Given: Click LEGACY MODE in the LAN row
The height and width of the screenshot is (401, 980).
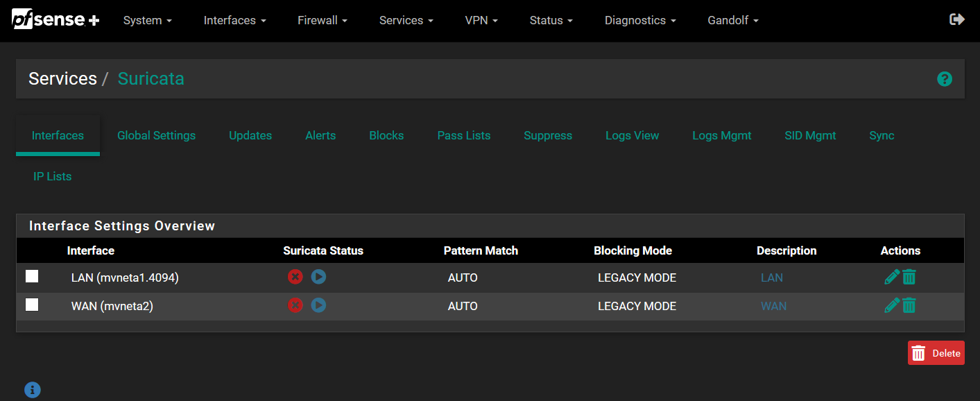Looking at the screenshot, I should pos(637,278).
